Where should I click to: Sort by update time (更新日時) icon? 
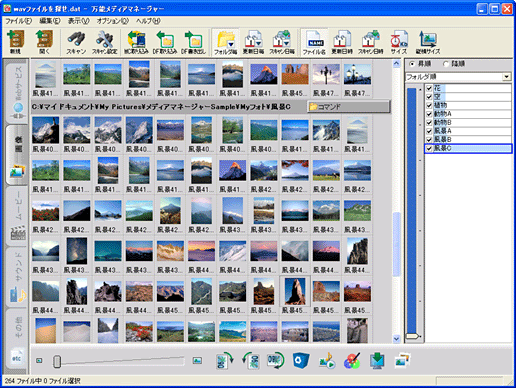point(342,42)
